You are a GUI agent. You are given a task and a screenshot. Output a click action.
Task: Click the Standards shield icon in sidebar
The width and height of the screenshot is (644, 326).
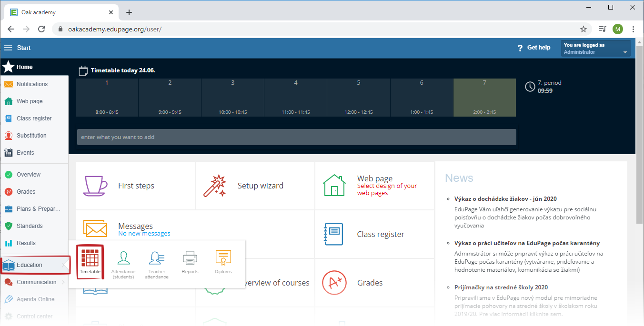tap(9, 226)
